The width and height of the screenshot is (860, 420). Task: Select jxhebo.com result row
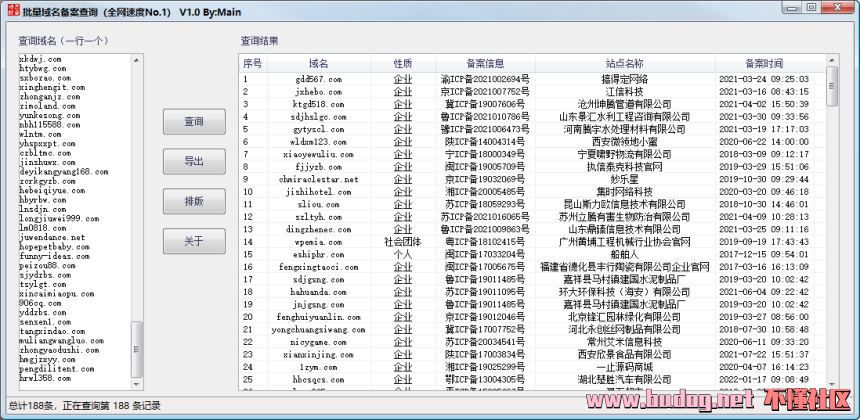point(531,92)
